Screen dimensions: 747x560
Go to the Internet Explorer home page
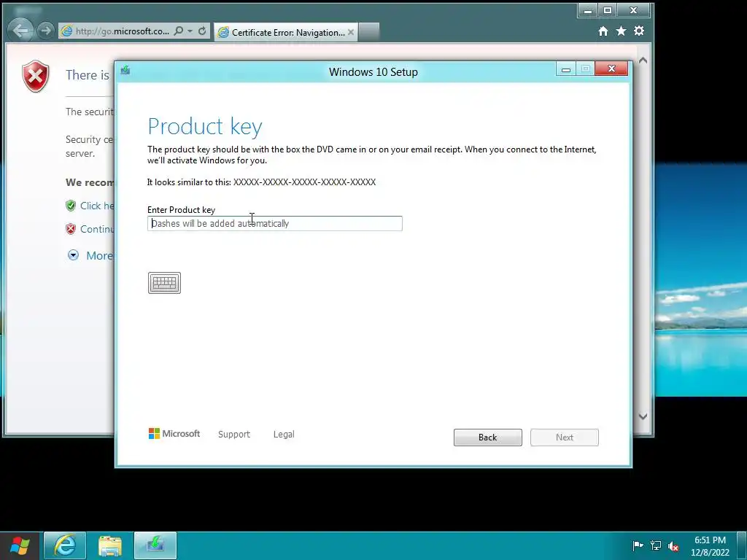coord(603,31)
